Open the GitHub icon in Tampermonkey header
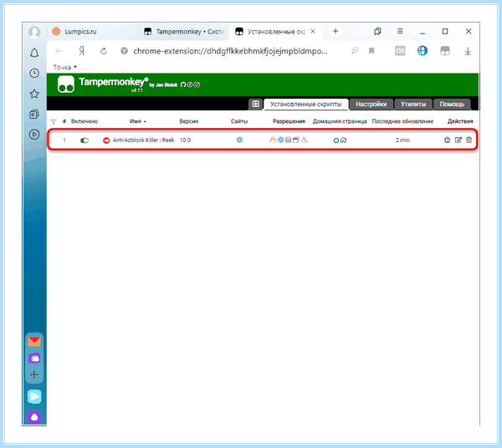 [x=183, y=84]
